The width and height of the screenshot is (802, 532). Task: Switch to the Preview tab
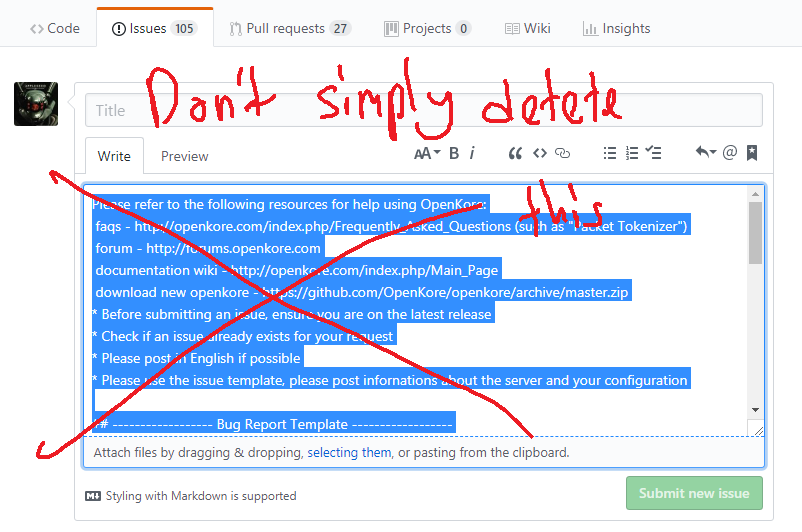click(185, 156)
